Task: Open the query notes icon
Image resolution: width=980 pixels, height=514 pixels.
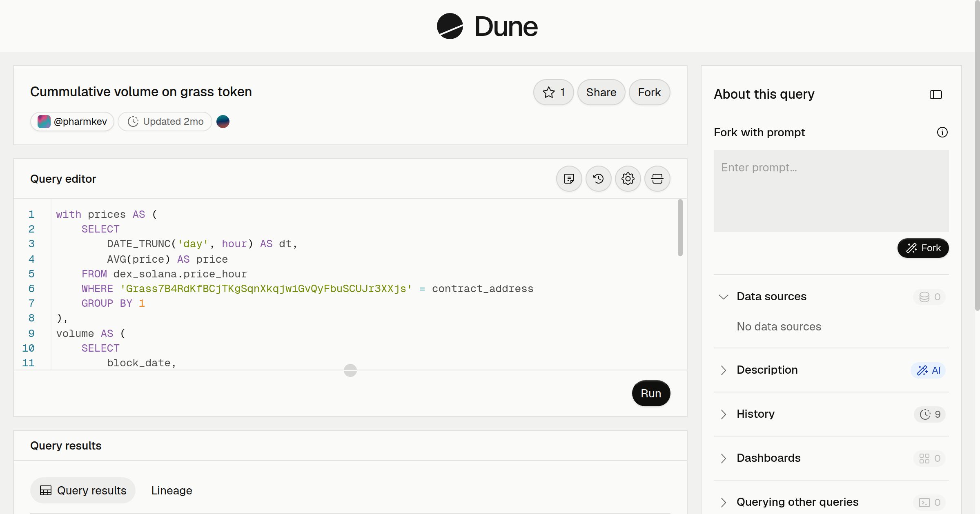Action: [x=569, y=179]
